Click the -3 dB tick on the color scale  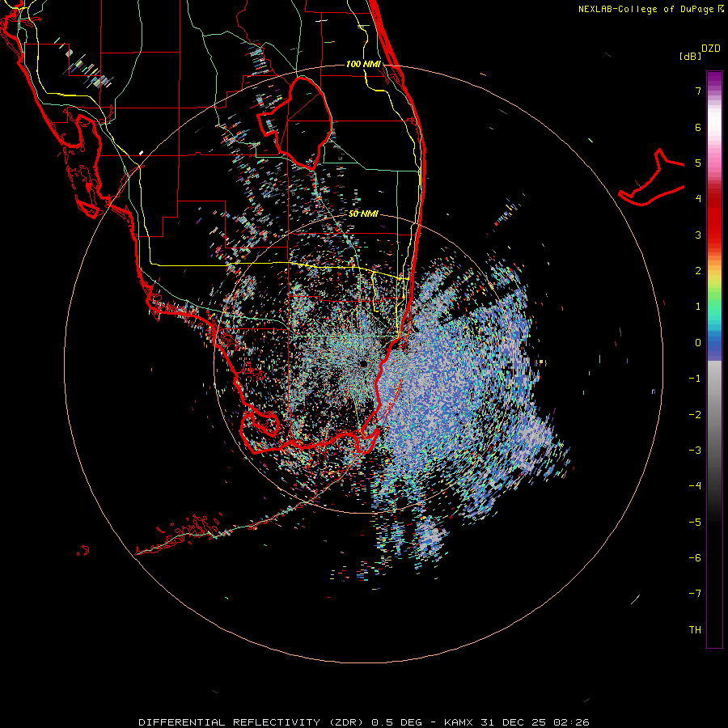tap(695, 450)
